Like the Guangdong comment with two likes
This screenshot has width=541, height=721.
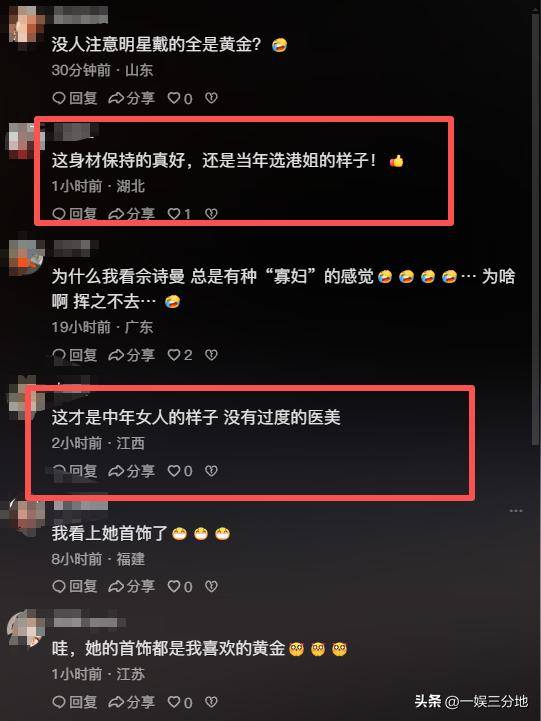[180, 355]
